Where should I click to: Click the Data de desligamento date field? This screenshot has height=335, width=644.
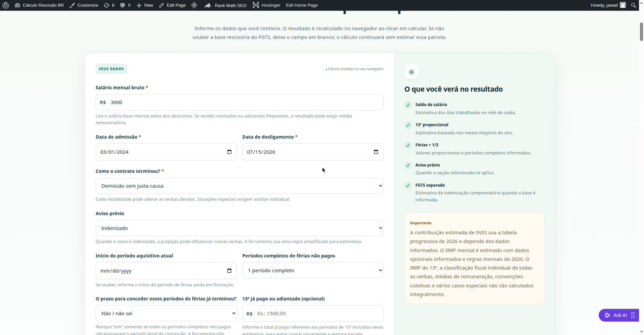pos(313,152)
